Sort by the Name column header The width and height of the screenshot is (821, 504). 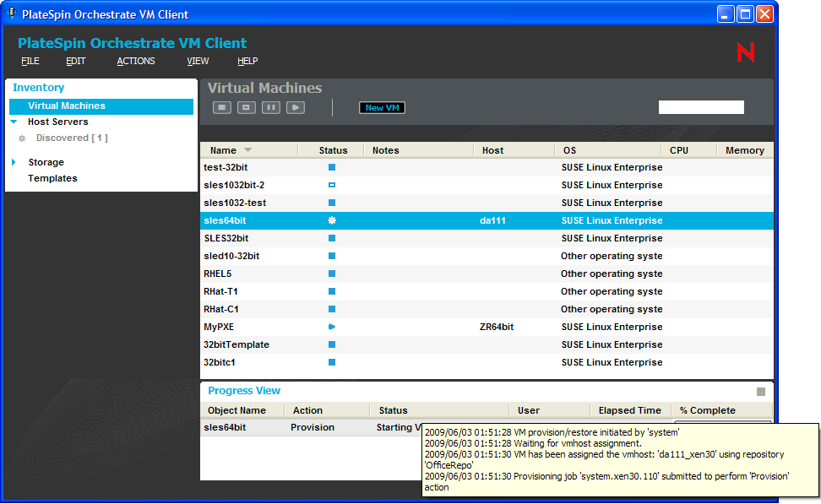(223, 151)
